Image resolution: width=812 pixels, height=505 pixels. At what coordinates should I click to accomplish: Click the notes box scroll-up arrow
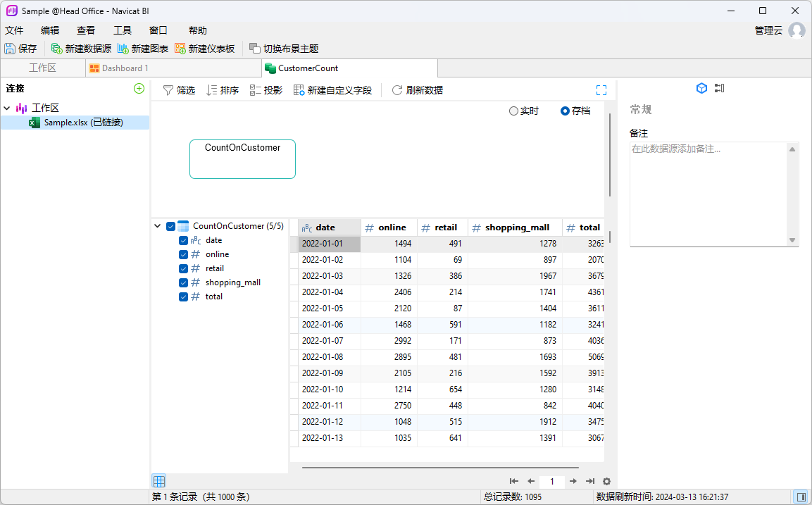click(x=792, y=149)
